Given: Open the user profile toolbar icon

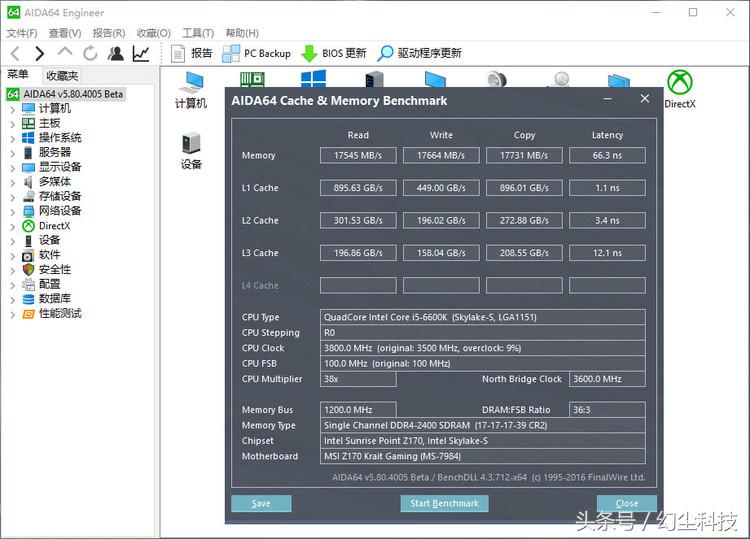Looking at the screenshot, I should click(115, 53).
